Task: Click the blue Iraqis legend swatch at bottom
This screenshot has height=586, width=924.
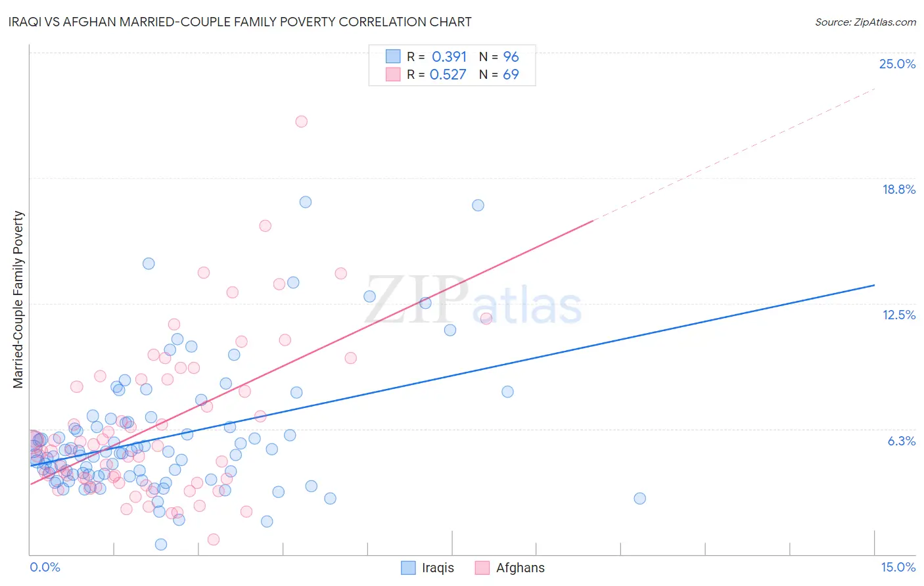Action: [408, 568]
